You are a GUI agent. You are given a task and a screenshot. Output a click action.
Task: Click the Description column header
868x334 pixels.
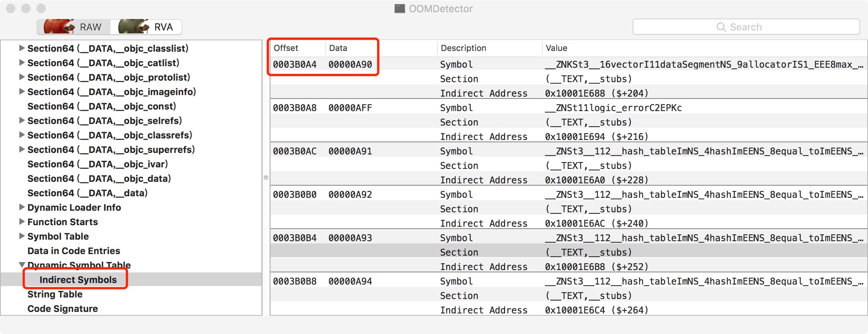(x=463, y=48)
